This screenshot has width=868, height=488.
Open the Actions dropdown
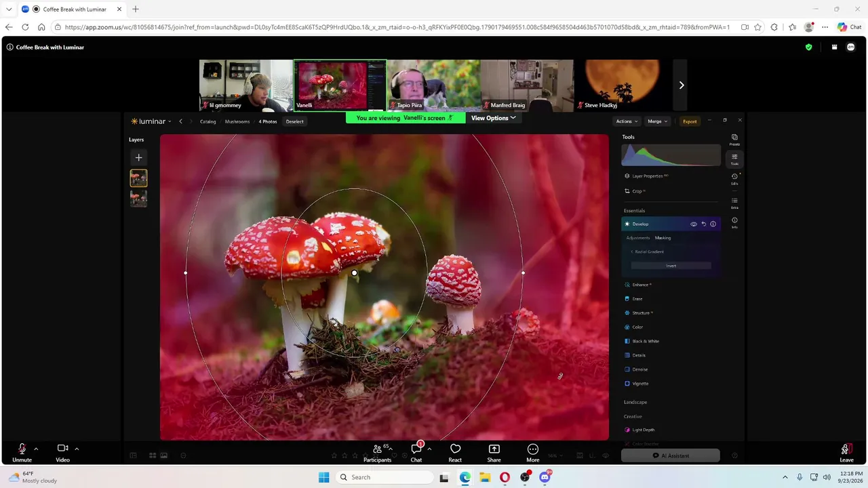coord(627,121)
